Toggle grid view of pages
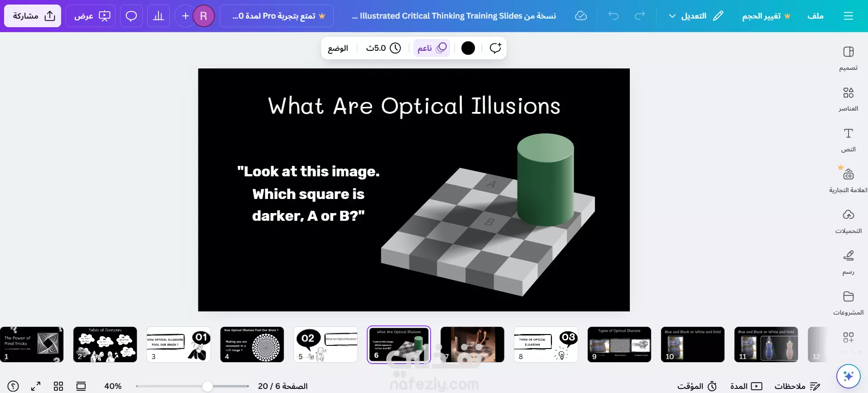 pos(58,386)
